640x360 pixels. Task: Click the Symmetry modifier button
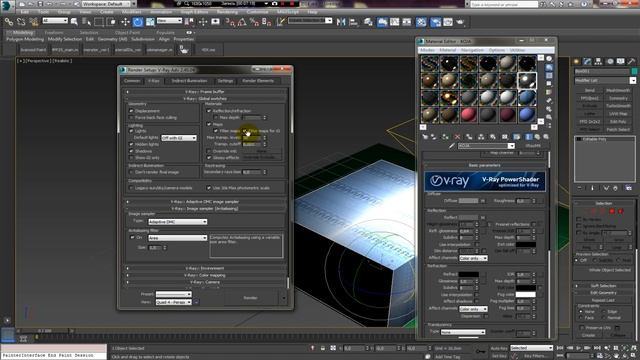pyautogui.click(x=618, y=98)
